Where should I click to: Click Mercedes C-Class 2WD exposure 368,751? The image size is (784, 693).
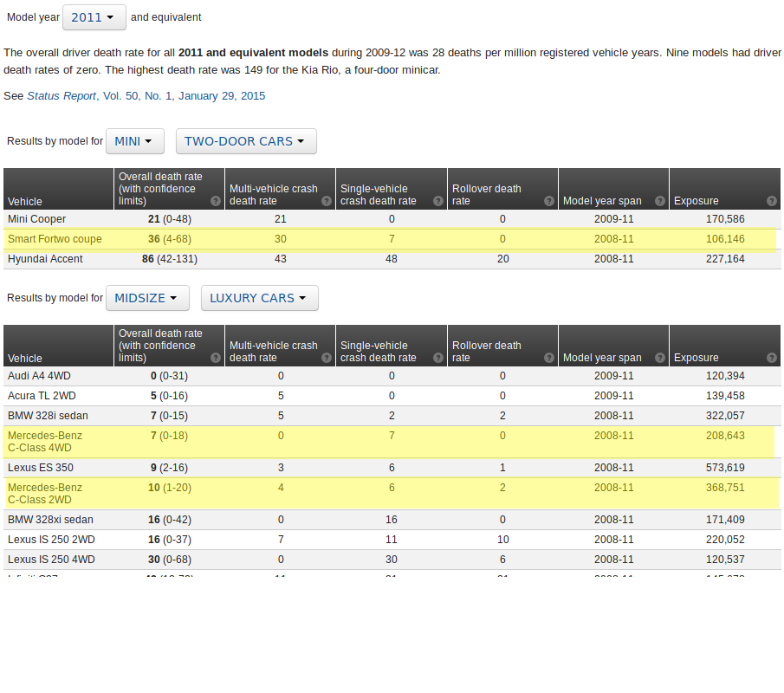click(725, 488)
